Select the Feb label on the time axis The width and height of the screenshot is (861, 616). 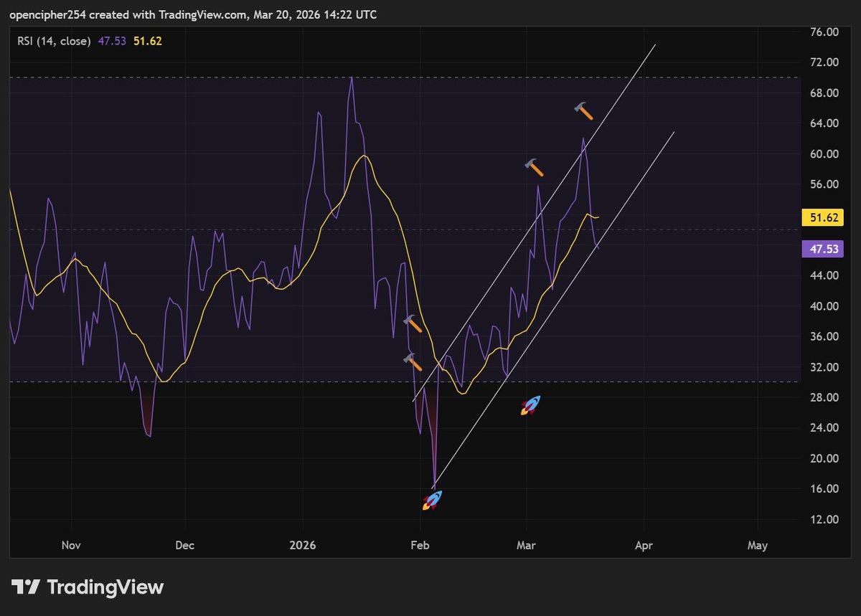[420, 545]
